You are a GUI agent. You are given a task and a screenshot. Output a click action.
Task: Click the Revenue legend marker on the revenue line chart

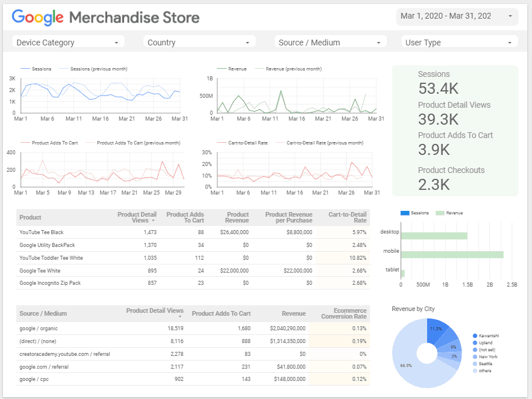223,69
